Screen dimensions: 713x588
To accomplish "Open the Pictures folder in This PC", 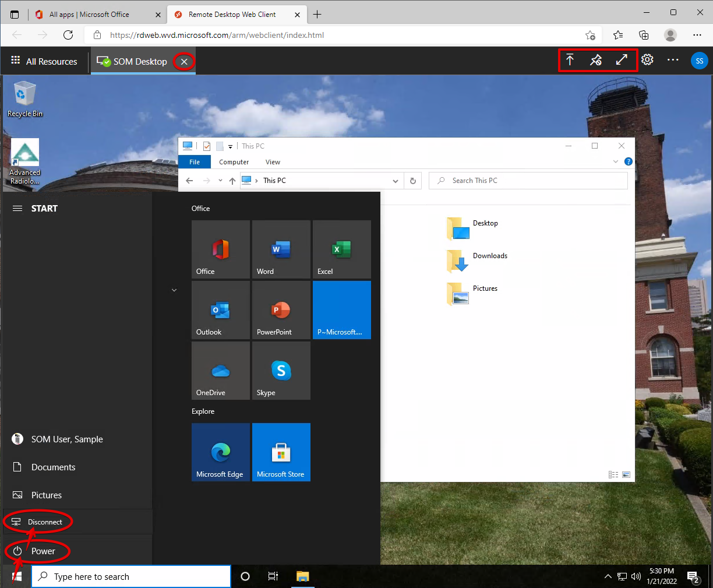I will (473, 294).
